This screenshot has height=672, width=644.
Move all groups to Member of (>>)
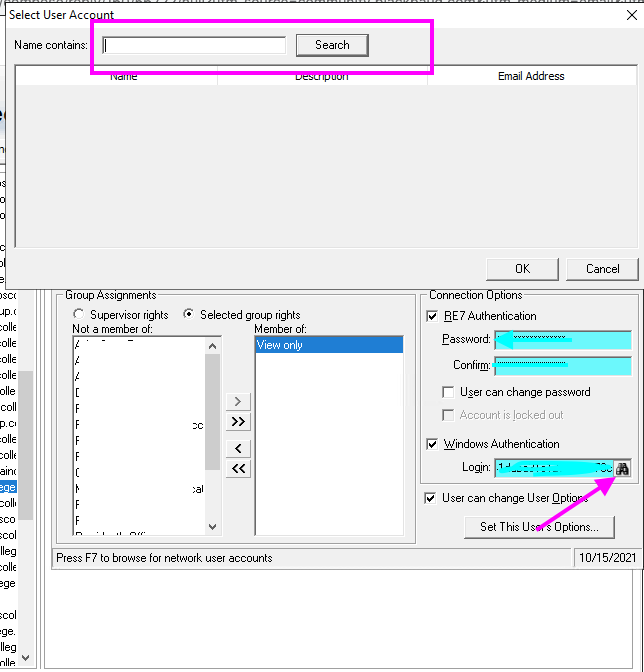[x=238, y=422]
